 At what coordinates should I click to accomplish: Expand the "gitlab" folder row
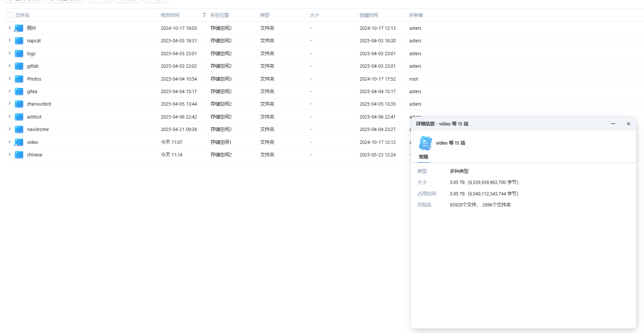coord(9,66)
